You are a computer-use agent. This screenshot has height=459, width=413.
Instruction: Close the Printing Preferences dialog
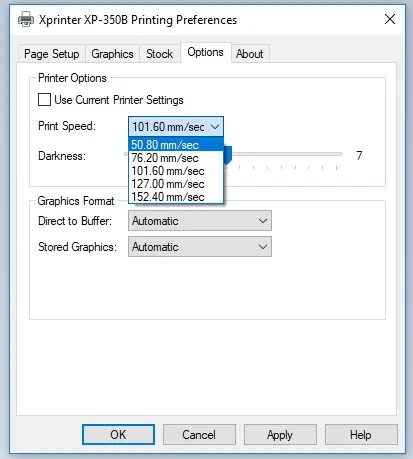pos(390,19)
